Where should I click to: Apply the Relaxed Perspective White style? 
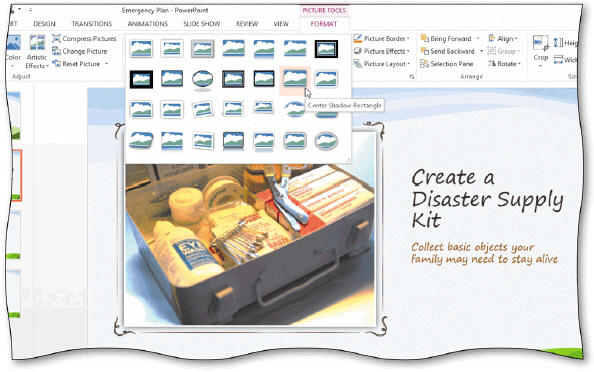click(x=264, y=108)
